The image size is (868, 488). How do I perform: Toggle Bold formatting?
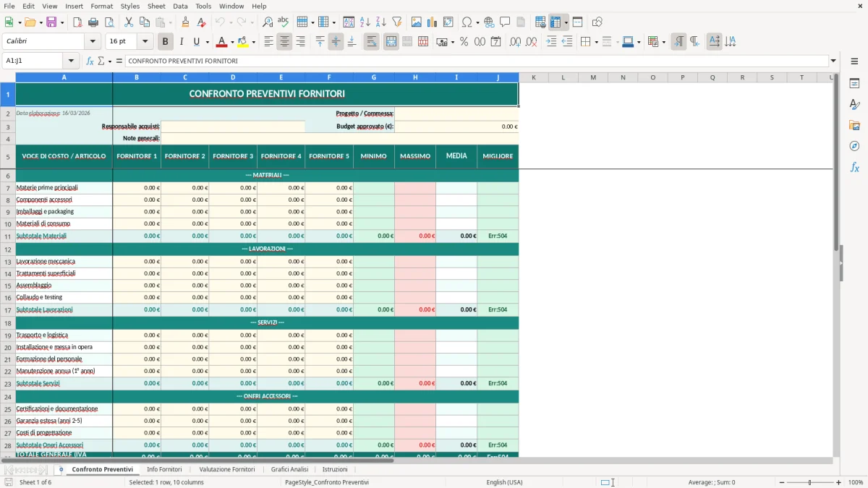pyautogui.click(x=165, y=42)
